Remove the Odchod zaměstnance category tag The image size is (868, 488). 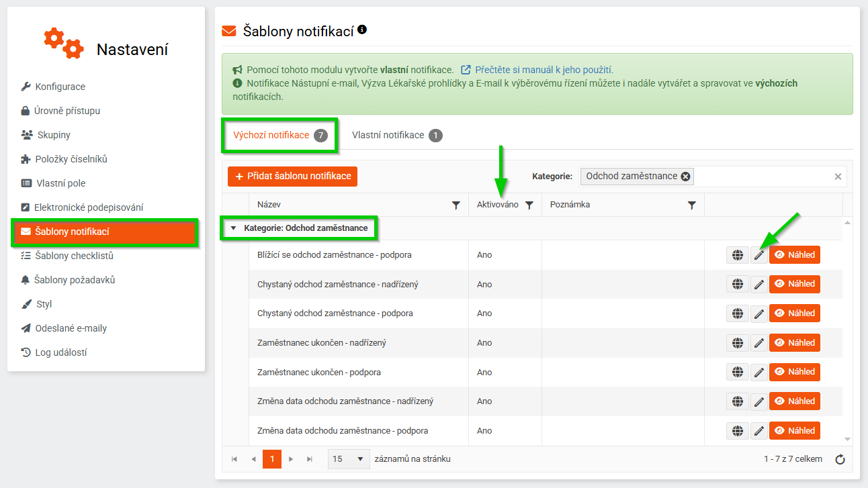tap(685, 177)
